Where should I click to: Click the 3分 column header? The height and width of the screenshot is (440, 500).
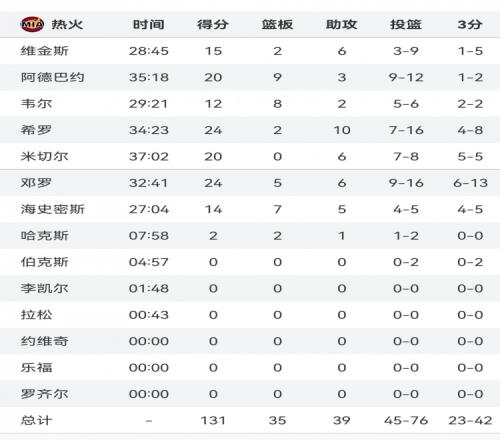point(470,24)
